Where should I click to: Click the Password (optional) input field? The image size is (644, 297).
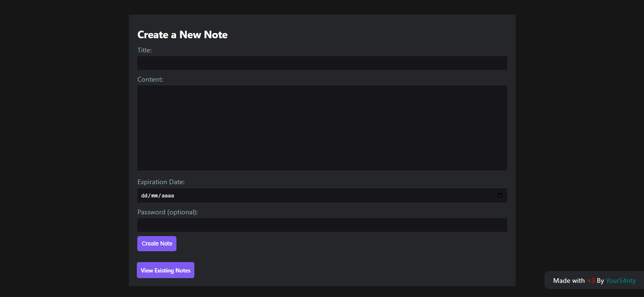click(x=322, y=225)
